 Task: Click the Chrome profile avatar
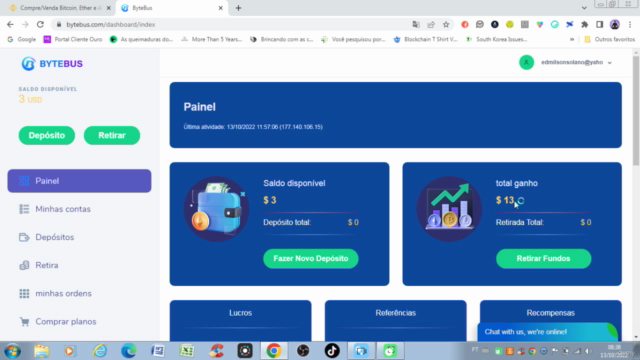[615, 24]
